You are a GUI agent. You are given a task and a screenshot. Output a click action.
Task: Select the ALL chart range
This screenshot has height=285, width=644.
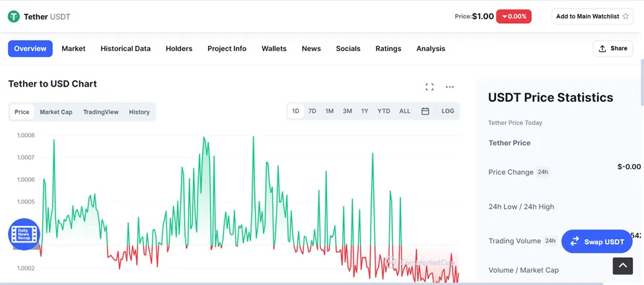pyautogui.click(x=405, y=111)
